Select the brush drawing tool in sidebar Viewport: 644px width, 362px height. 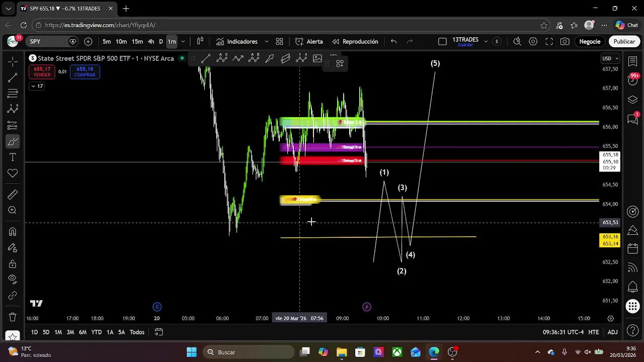[13, 141]
